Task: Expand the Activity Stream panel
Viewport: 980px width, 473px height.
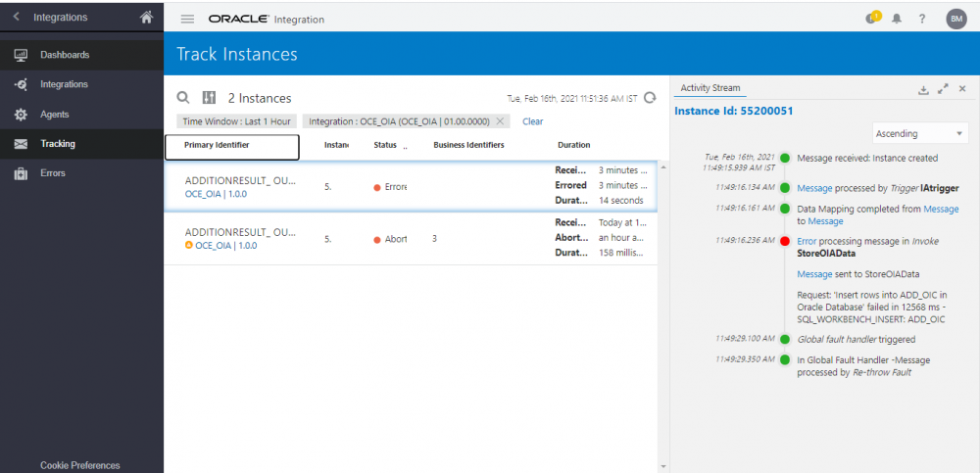Action: click(x=943, y=89)
